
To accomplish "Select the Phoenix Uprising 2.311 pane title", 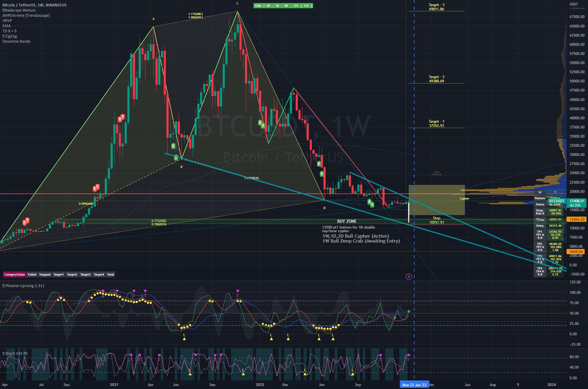I will (25, 286).
